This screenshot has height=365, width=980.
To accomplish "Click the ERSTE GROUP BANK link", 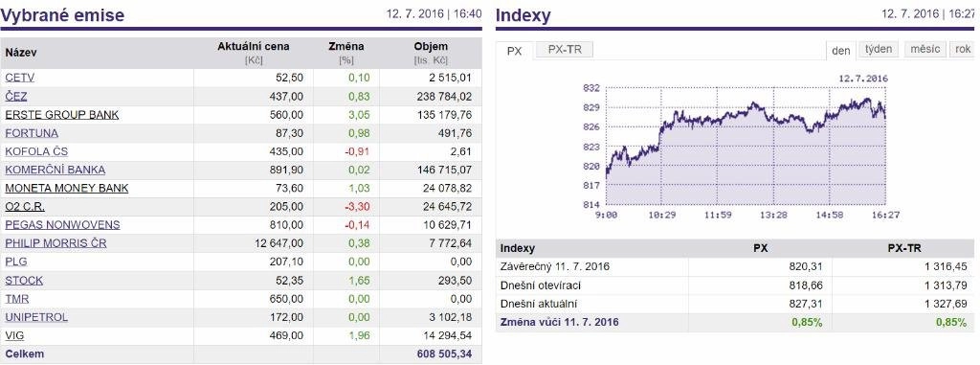I will tap(62, 115).
